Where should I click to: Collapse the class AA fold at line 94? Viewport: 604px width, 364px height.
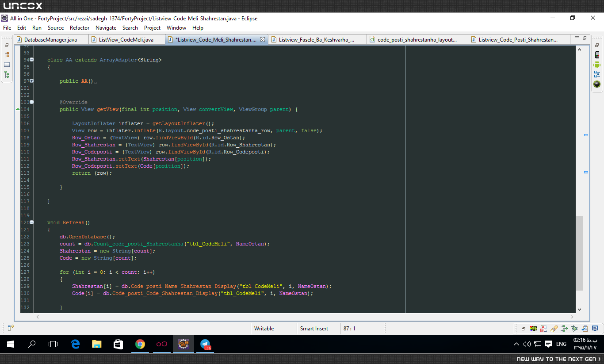(x=31, y=60)
